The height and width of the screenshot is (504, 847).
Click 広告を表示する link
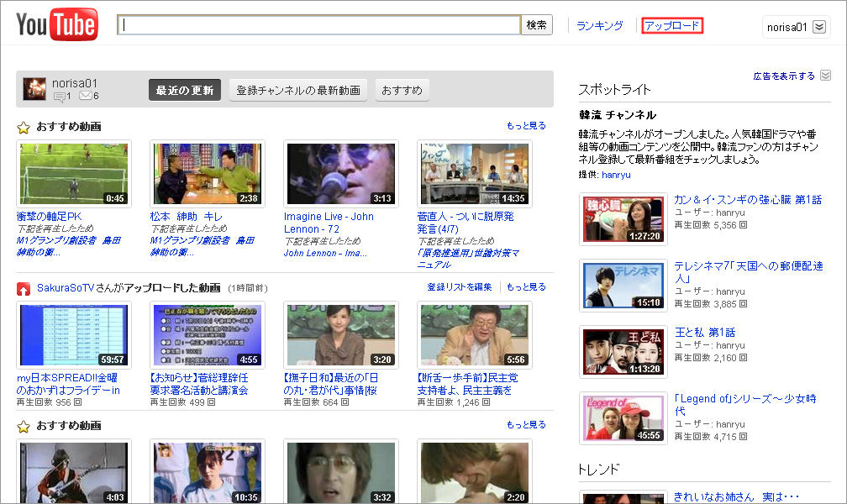click(784, 76)
